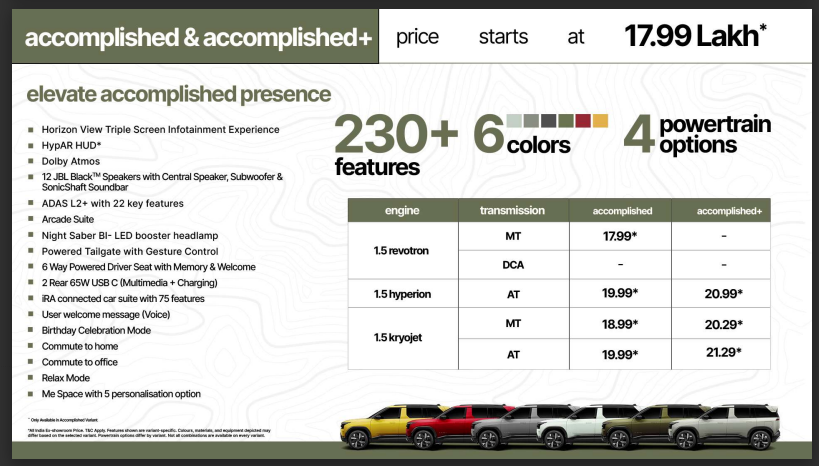Select the dark charcoal color swatch
819x466 pixels.
(548, 121)
